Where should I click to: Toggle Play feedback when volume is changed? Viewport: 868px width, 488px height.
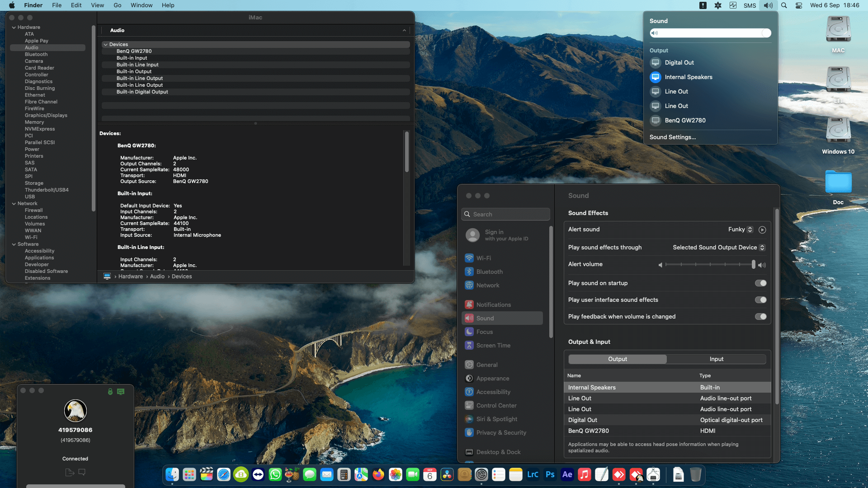tap(760, 317)
